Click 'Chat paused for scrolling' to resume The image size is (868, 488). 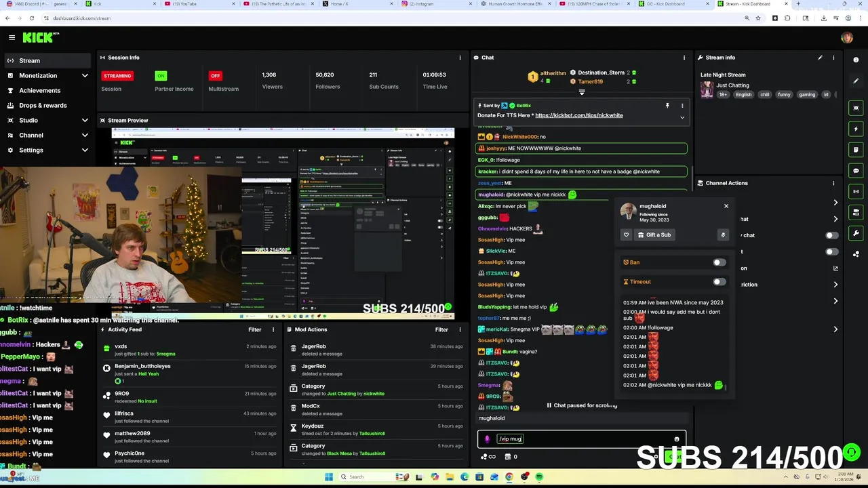(582, 405)
